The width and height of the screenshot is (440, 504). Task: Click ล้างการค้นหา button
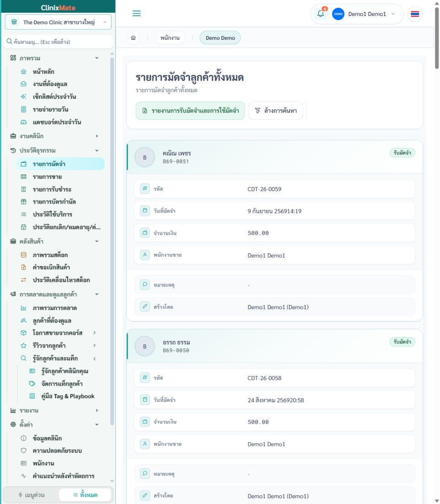pos(276,111)
